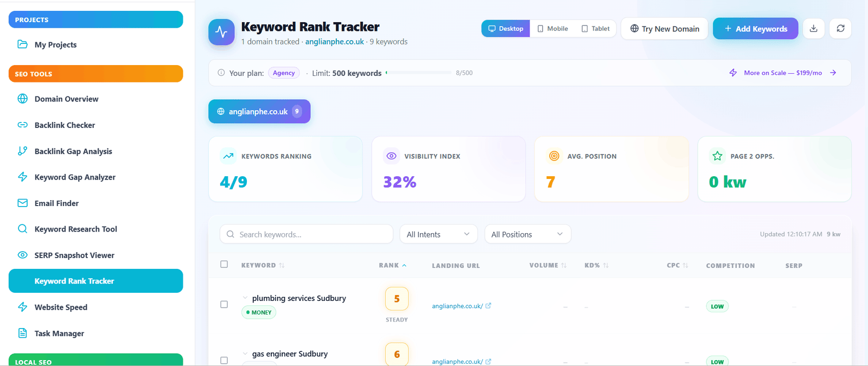Expand the gas engineer Sudbury row
This screenshot has width=868, height=366.
245,354
